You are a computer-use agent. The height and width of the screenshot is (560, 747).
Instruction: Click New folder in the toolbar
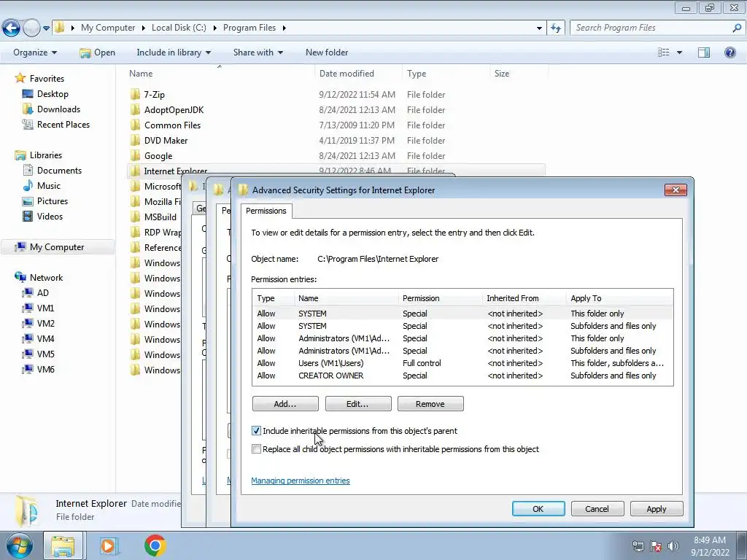[327, 52]
